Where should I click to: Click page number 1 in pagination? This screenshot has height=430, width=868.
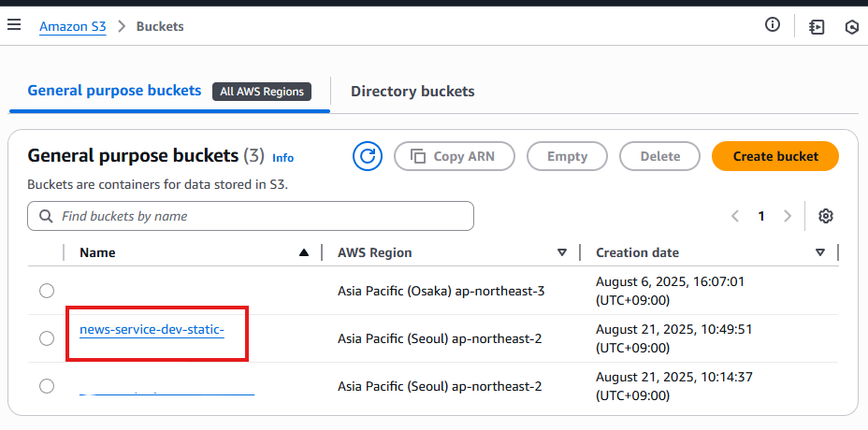pos(761,216)
